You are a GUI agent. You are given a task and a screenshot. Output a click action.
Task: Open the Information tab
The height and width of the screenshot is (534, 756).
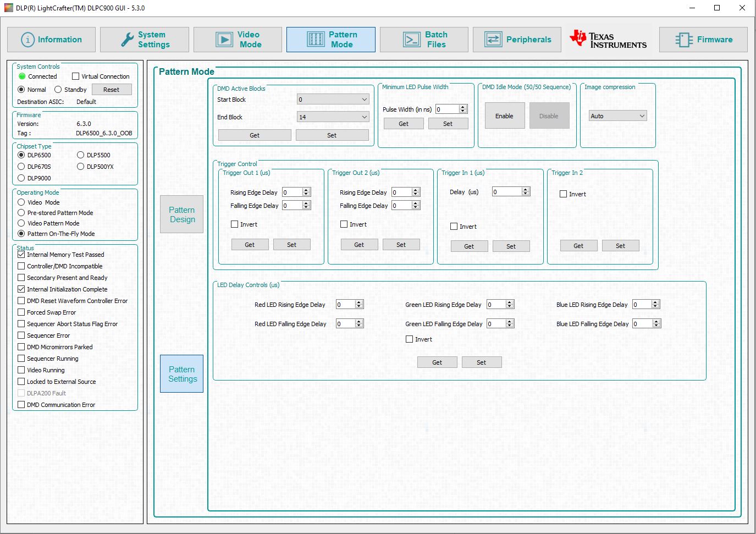51,40
